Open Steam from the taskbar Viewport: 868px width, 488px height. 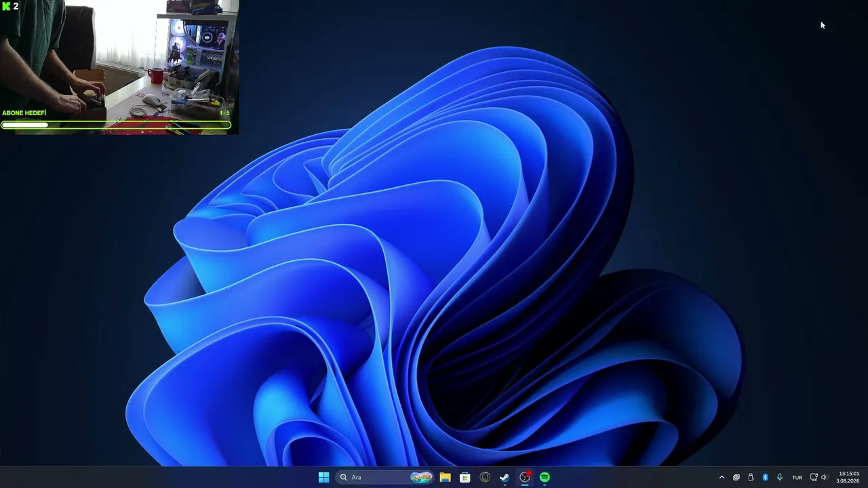click(x=505, y=477)
